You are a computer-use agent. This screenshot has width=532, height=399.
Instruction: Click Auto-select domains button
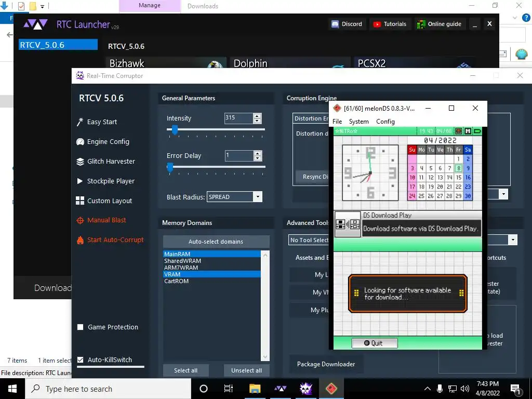coord(216,242)
